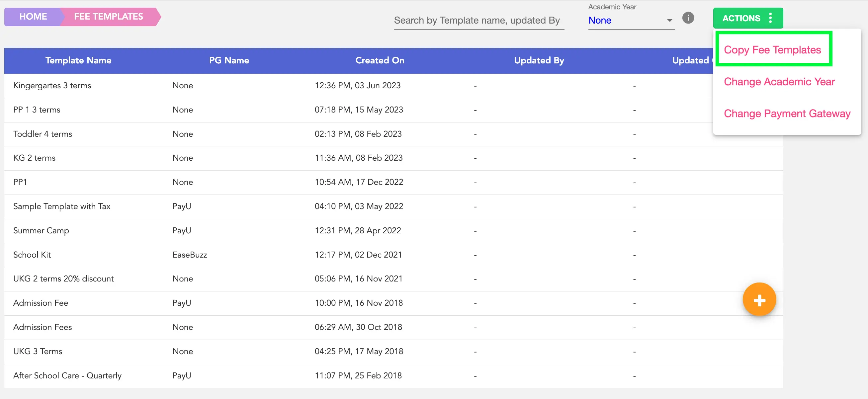Click date 11:07 PM, 25 Feb 2018
The width and height of the screenshot is (868, 399).
[358, 376]
